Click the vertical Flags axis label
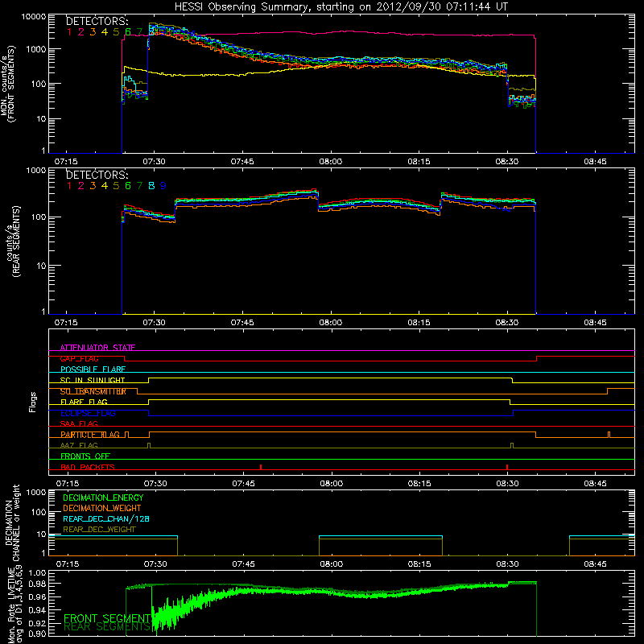The height and width of the screenshot is (644, 644). [x=32, y=402]
